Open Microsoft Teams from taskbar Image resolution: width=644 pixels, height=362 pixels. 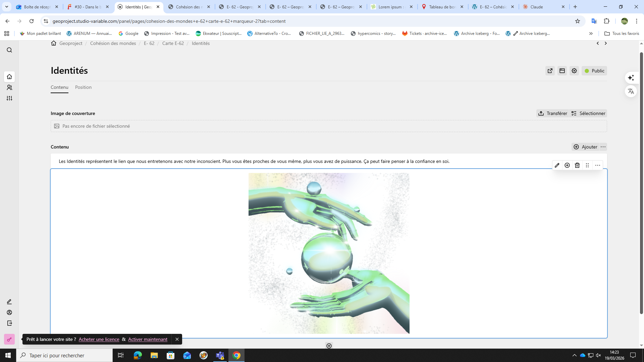point(220,355)
